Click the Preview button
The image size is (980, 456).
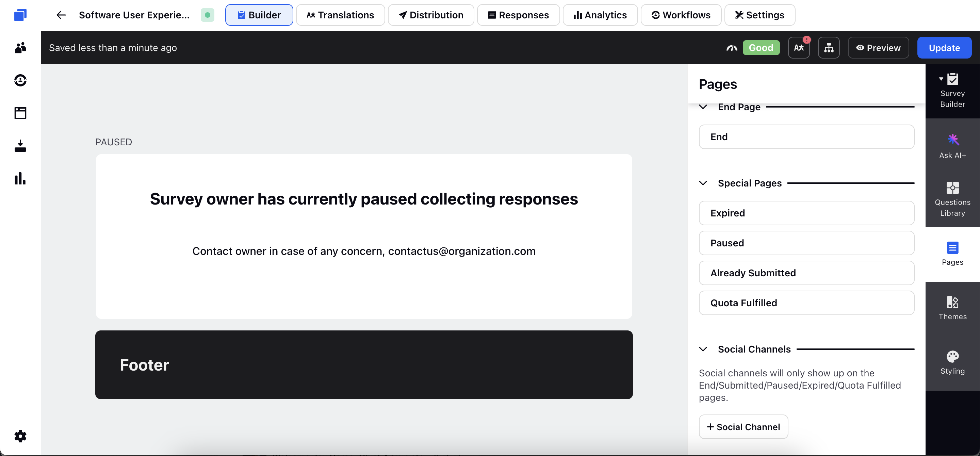coord(878,48)
